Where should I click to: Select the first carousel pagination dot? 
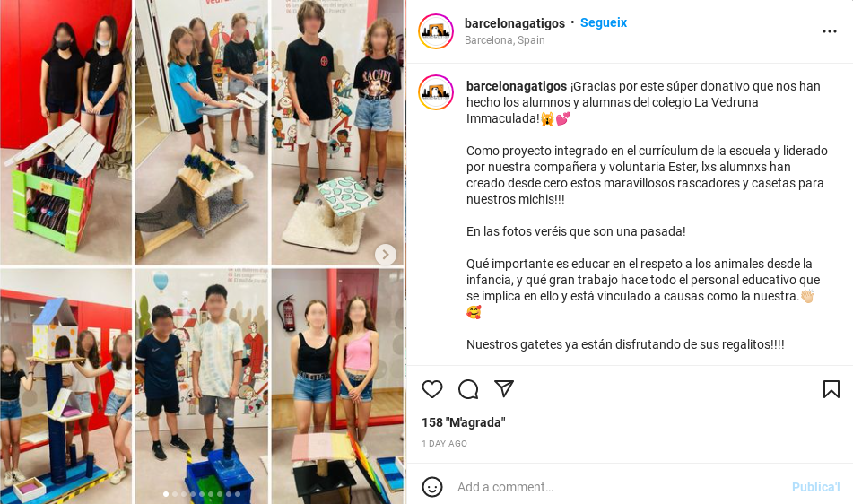pyautogui.click(x=166, y=494)
